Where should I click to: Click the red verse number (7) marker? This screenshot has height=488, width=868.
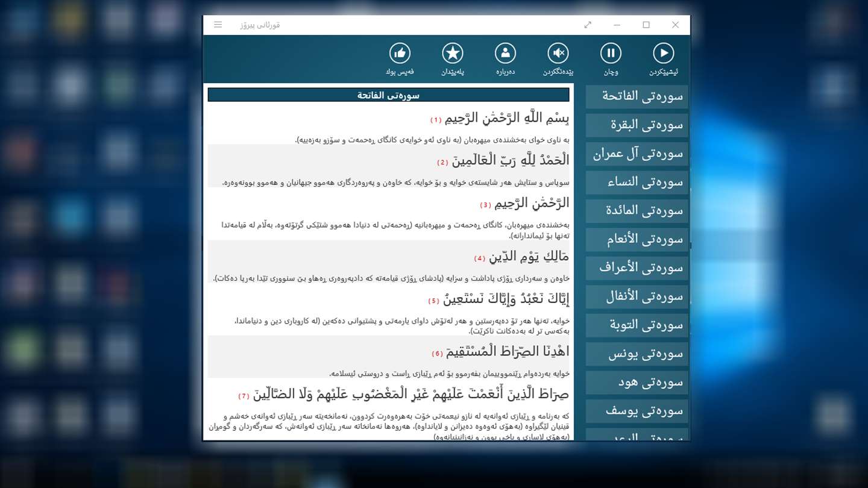tap(244, 396)
